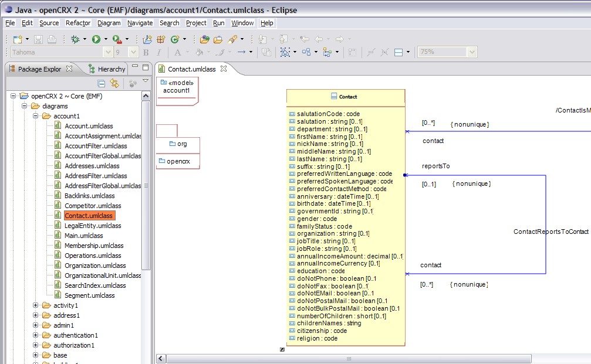Viewport: 591px width, 364px height.
Task: Click the New Java Project icon
Action: (147, 39)
